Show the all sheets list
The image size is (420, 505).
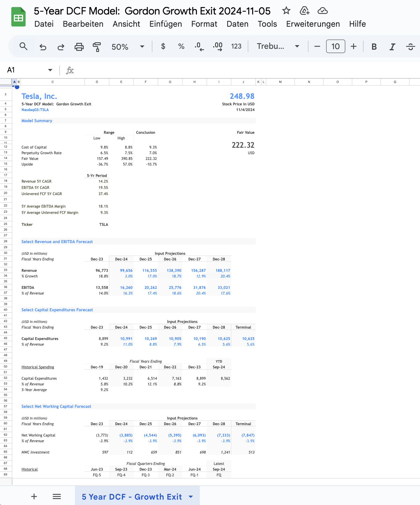point(57,496)
